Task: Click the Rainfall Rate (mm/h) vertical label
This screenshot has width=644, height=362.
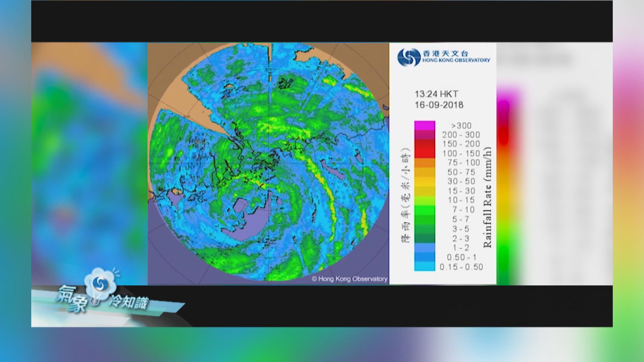Action: (487, 197)
